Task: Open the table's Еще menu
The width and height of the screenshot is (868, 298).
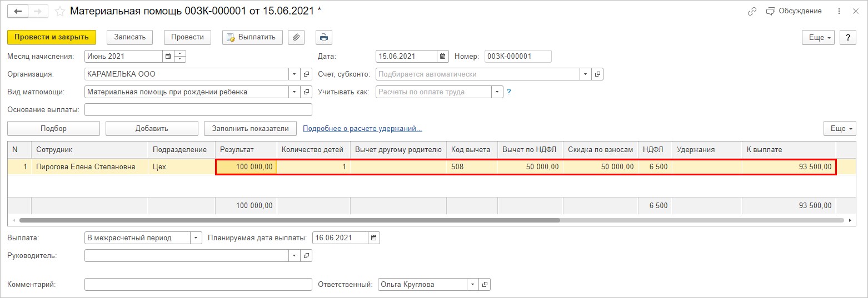Action: click(840, 128)
